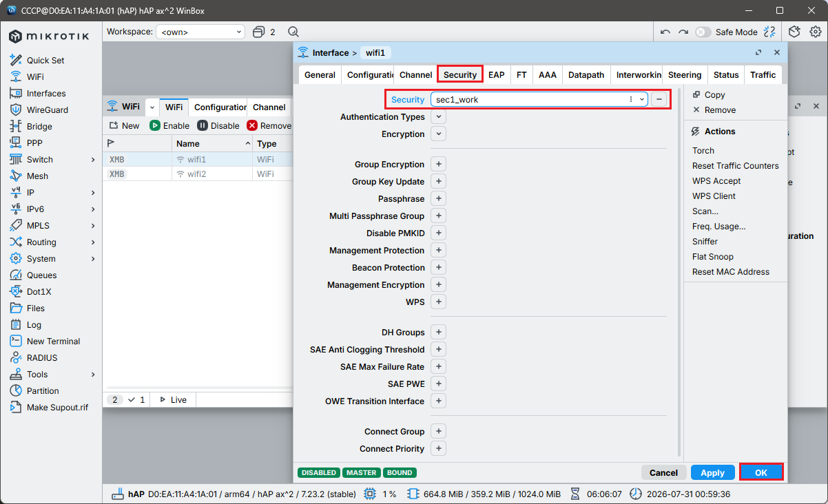Open Log section
The width and height of the screenshot is (828, 504).
[34, 324]
